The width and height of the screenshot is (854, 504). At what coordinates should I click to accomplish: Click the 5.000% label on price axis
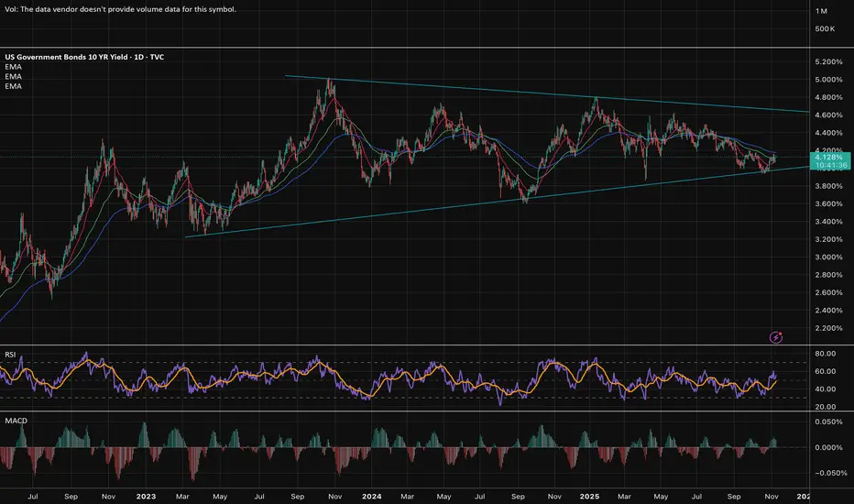[830, 80]
